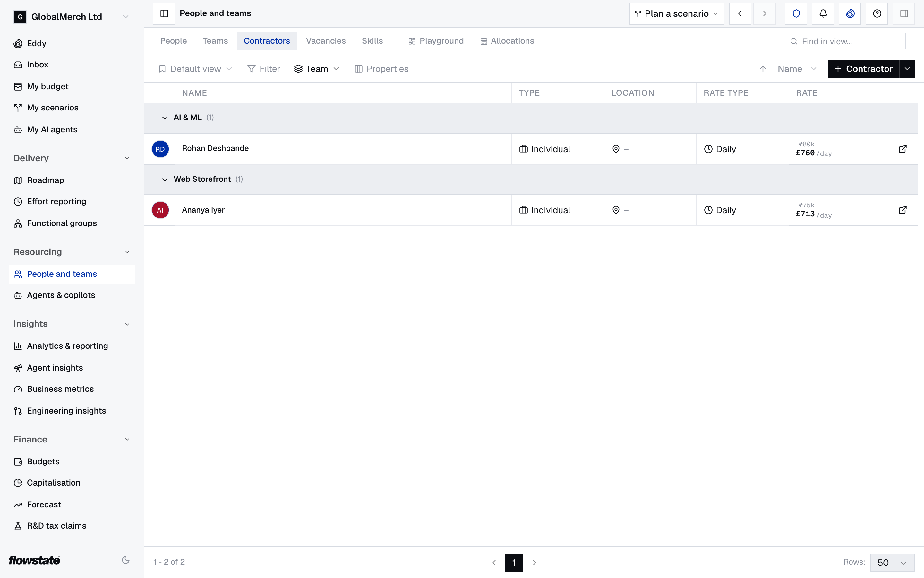Collapse the Delivery section
Viewport: 924px width, 578px height.
click(127, 158)
